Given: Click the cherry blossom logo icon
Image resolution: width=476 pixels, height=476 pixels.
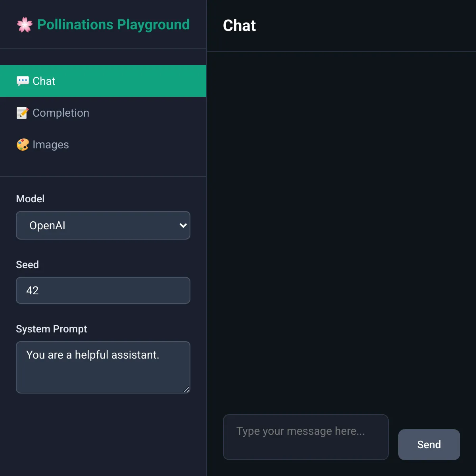Looking at the screenshot, I should 25,25.
